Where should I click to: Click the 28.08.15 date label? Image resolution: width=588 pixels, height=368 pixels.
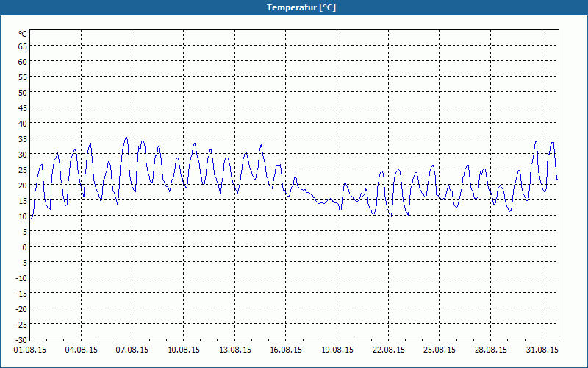(x=490, y=350)
